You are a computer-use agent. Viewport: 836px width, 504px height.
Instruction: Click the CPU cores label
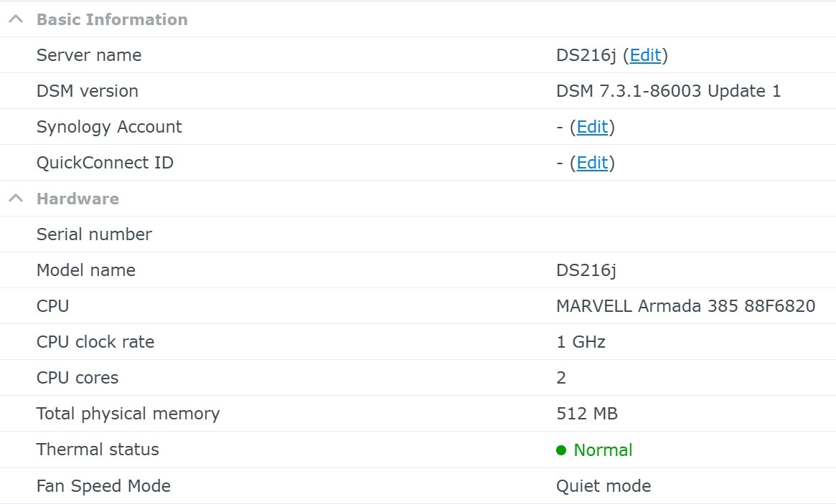(78, 378)
